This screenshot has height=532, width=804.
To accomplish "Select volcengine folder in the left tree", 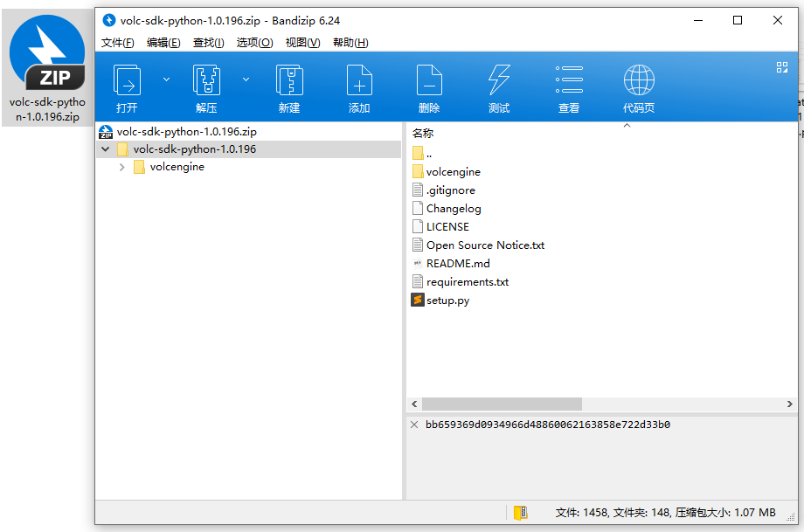I will tap(177, 167).
